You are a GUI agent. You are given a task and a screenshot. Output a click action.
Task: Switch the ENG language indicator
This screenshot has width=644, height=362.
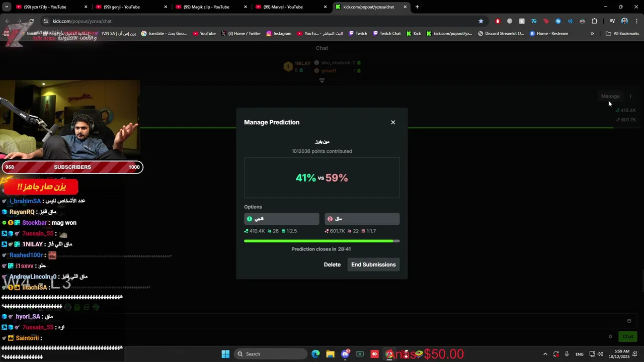click(x=580, y=354)
